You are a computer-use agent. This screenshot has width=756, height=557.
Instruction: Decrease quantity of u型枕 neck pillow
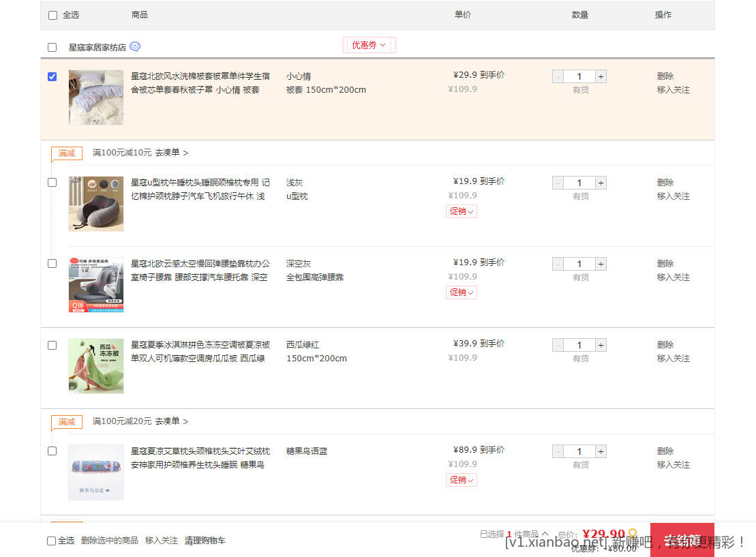point(558,183)
